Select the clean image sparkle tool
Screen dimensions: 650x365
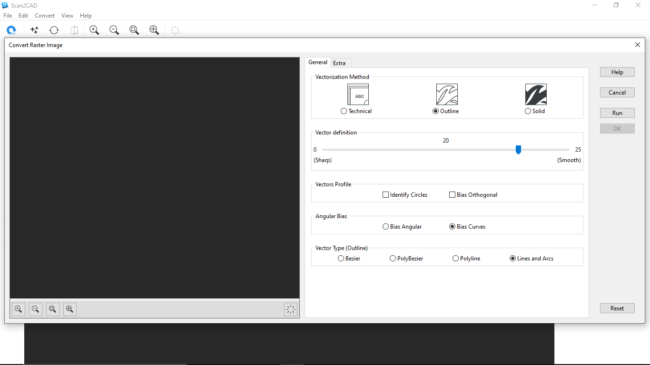34,30
